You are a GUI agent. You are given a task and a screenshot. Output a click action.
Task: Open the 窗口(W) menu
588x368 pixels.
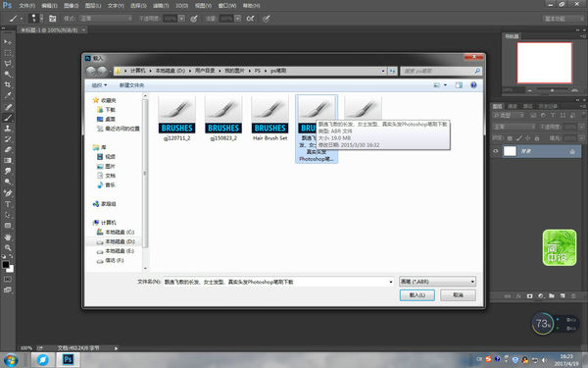[x=227, y=6]
